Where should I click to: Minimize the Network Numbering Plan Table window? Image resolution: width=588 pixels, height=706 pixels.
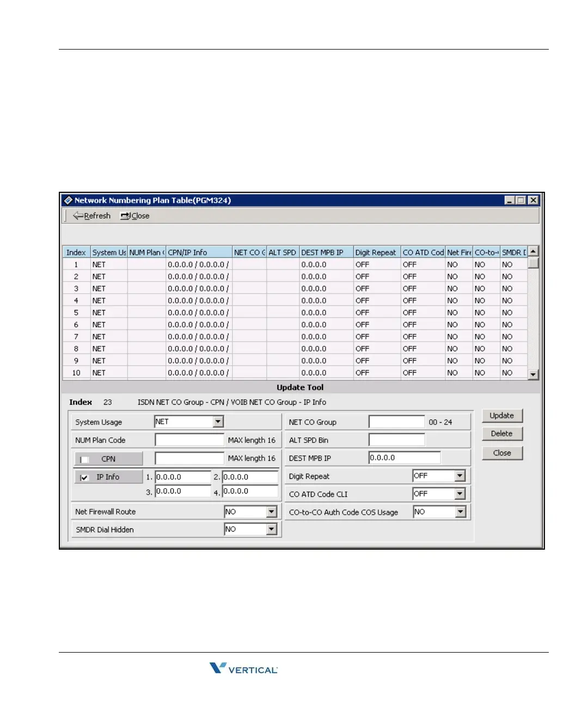click(x=510, y=200)
